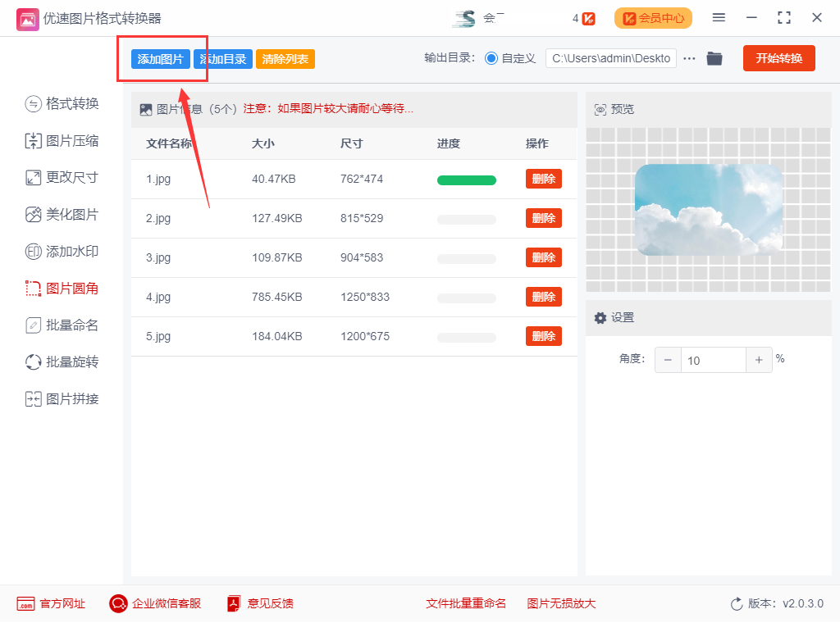
Task: Increase angle with the plus stepper
Action: 759,360
